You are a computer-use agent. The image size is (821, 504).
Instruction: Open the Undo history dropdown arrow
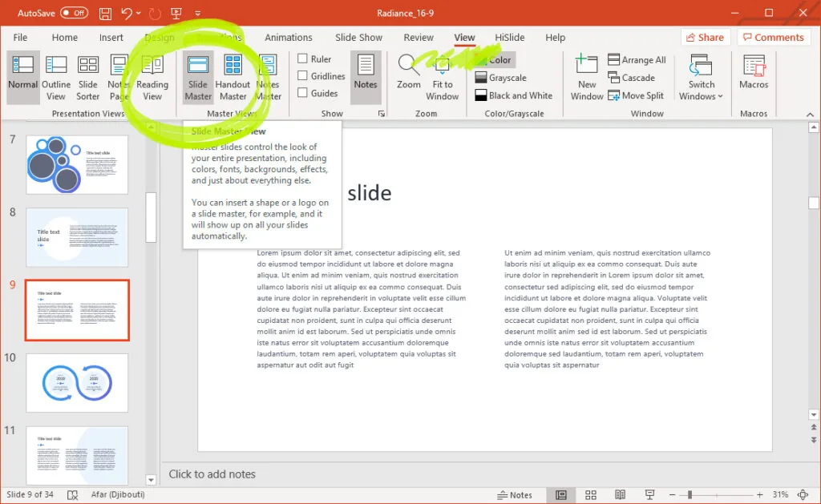(x=139, y=13)
